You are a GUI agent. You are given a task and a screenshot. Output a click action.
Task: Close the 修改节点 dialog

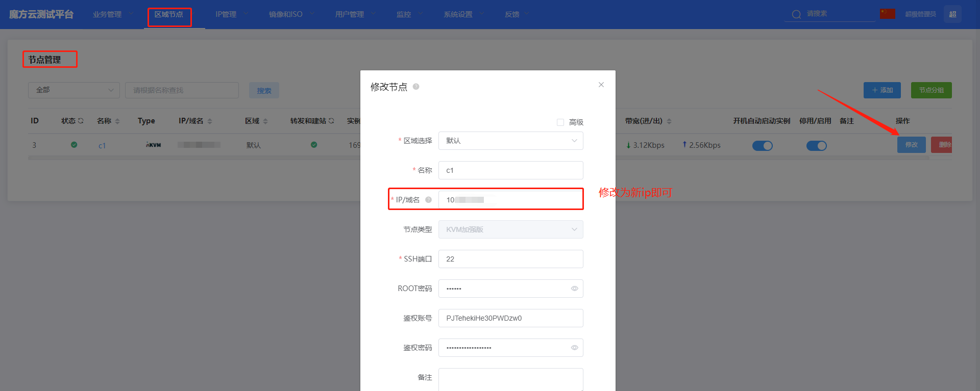[601, 85]
